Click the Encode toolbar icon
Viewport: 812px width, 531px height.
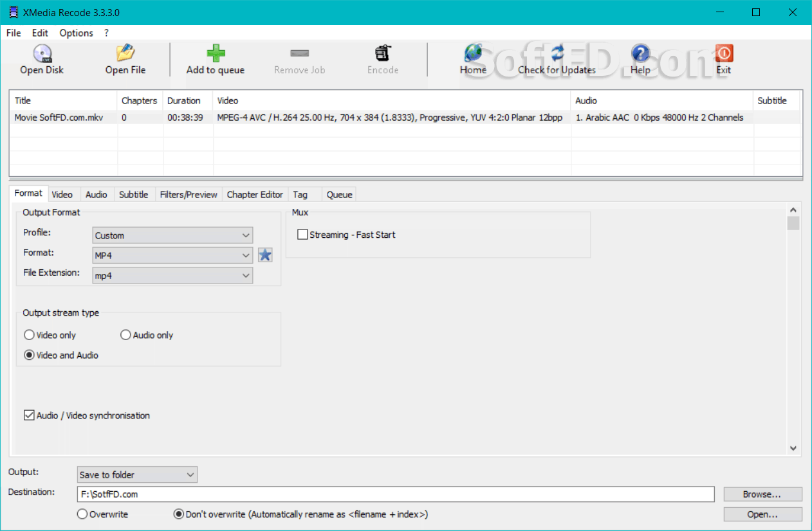(383, 53)
